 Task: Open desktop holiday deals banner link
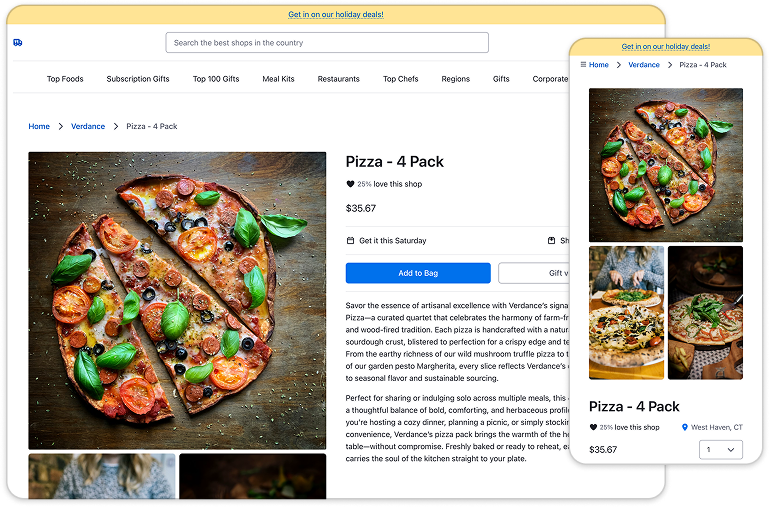pos(336,15)
